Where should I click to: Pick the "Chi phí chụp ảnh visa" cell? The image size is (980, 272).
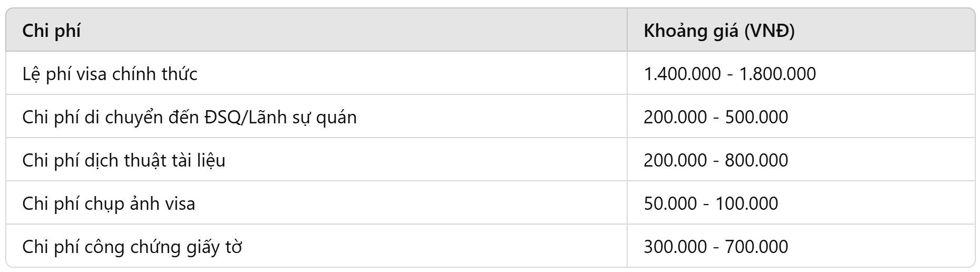109,203
